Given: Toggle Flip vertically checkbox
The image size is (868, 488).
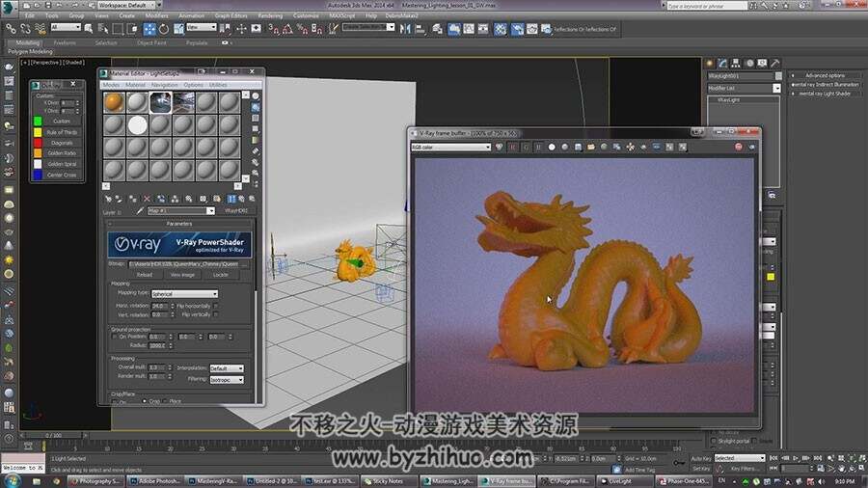Looking at the screenshot, I should [216, 314].
